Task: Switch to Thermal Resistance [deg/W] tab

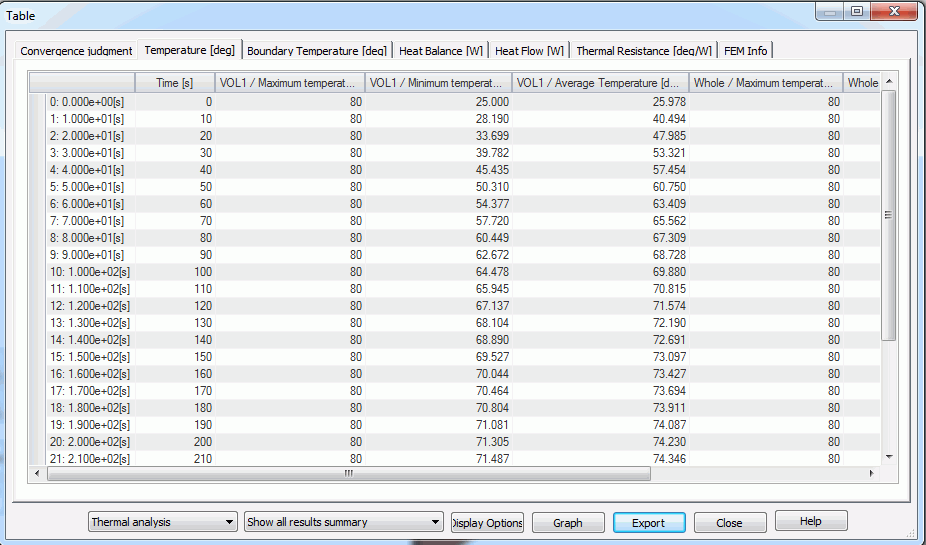Action: click(644, 51)
